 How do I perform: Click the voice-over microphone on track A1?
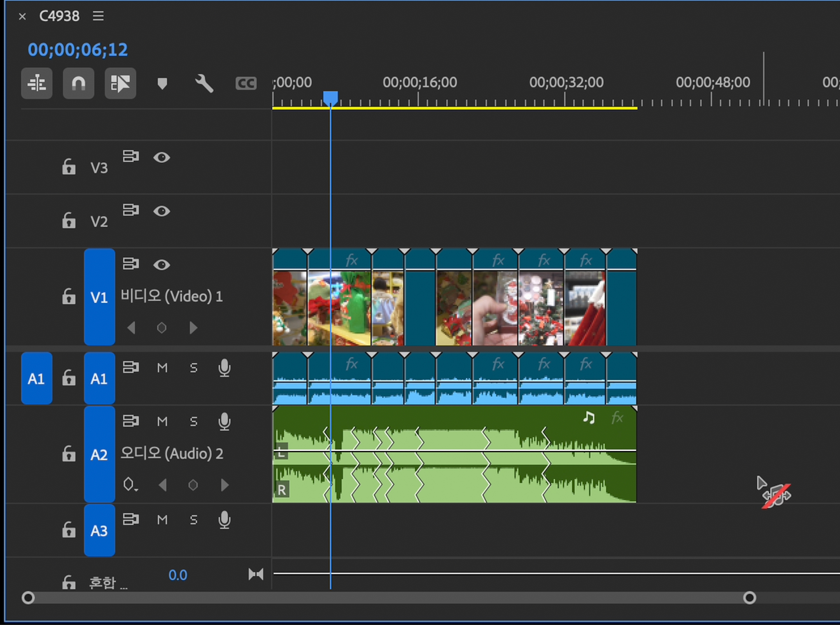224,367
